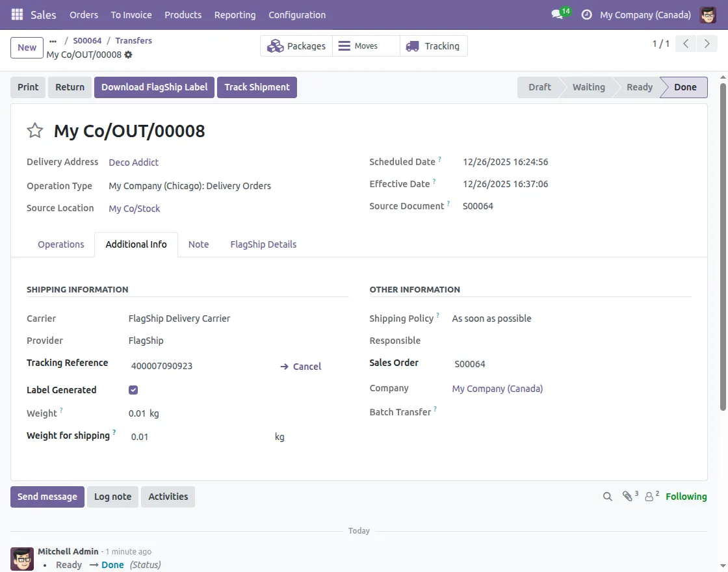Open the apps grid menu icon

(x=16, y=14)
